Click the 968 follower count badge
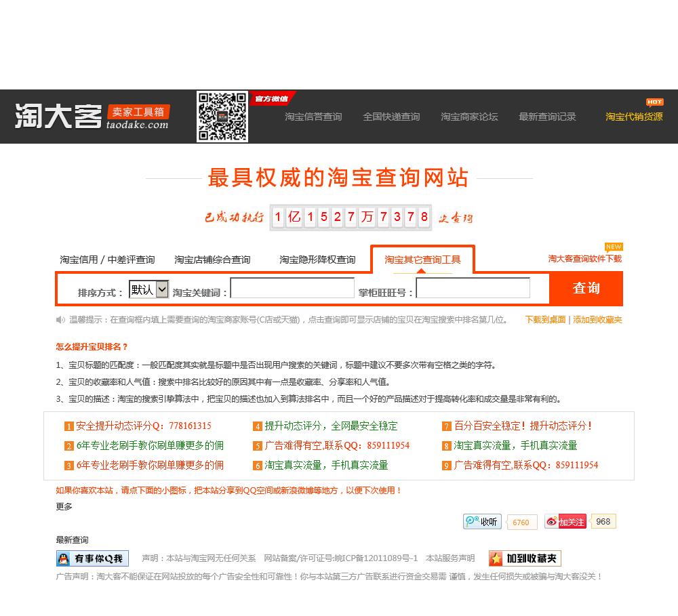This screenshot has height=616, width=678. coord(603,521)
